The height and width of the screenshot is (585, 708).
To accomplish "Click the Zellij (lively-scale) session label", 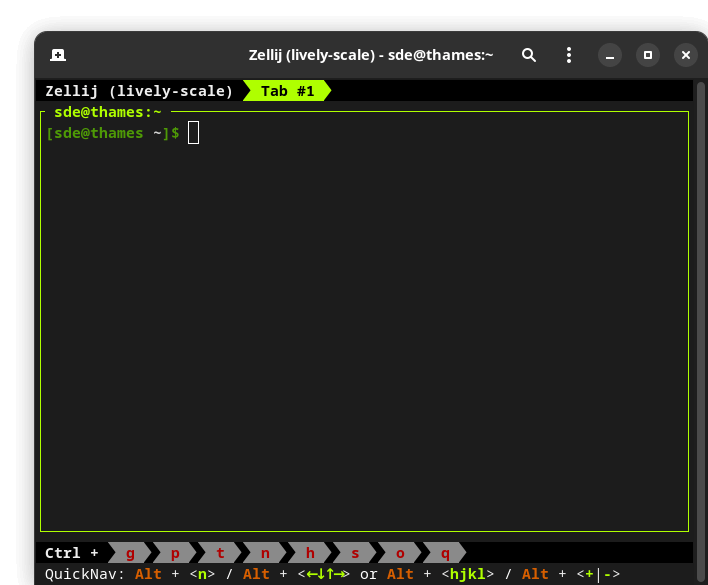I will coord(139,91).
